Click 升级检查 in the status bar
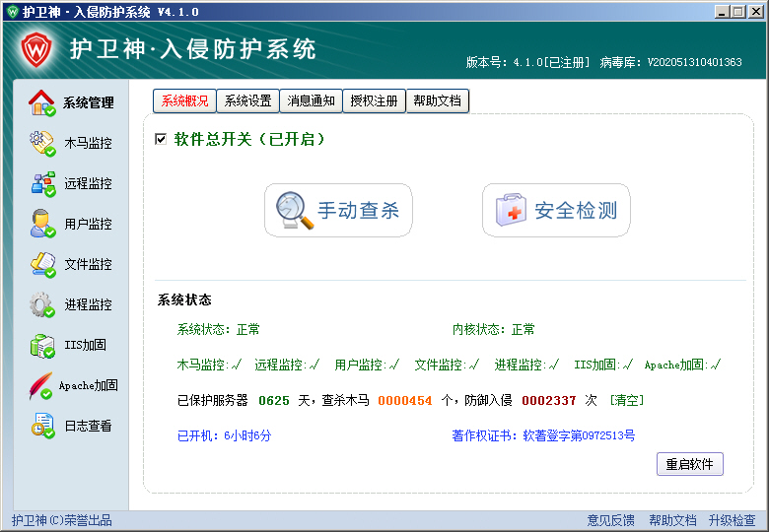Screen dimensions: 769x532 pos(732,520)
